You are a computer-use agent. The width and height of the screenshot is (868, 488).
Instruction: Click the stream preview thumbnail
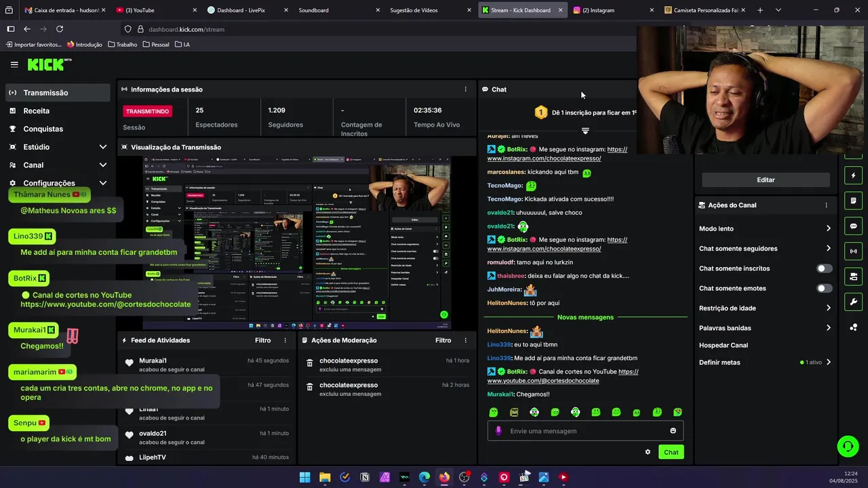[296, 243]
